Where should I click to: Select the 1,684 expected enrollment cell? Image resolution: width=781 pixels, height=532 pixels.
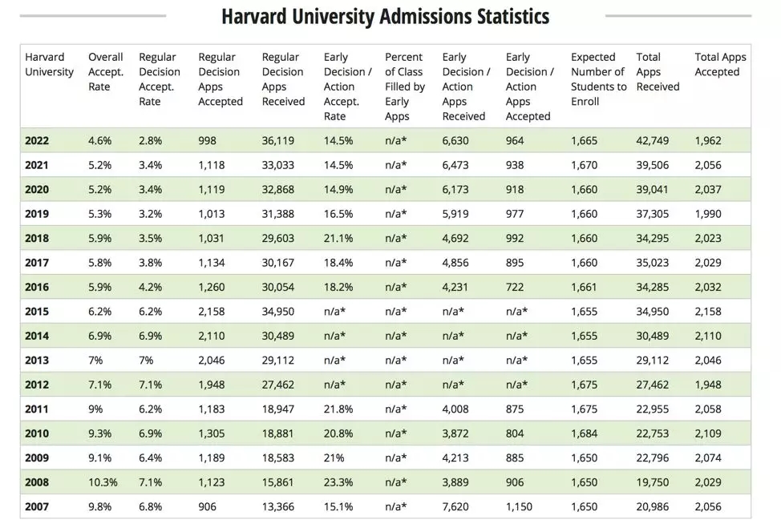585,433
